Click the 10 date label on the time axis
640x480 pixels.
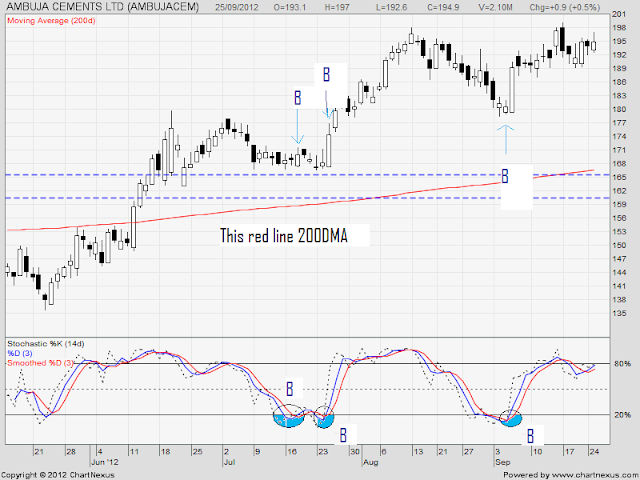[537, 452]
